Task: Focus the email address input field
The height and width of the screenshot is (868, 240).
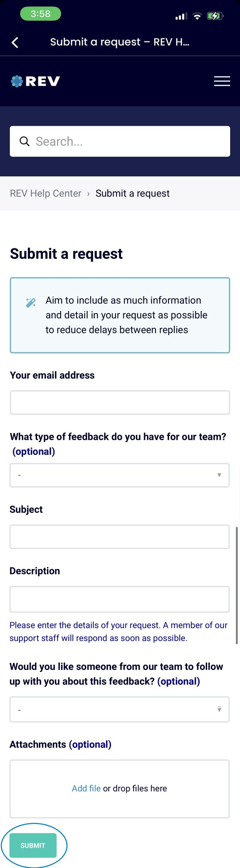Action: click(119, 402)
